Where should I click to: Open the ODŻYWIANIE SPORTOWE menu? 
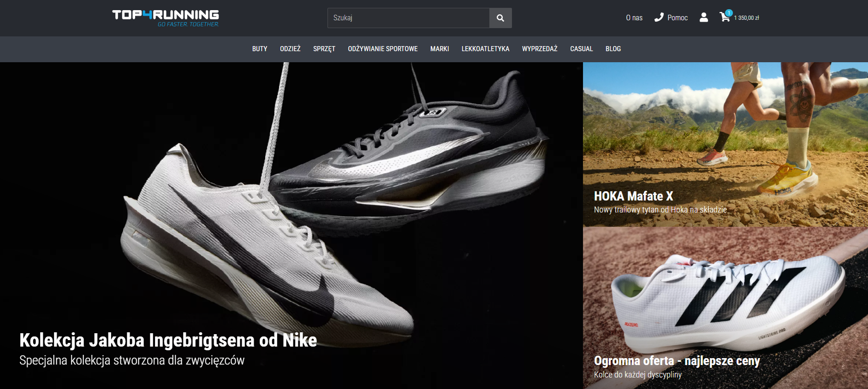[x=383, y=49]
